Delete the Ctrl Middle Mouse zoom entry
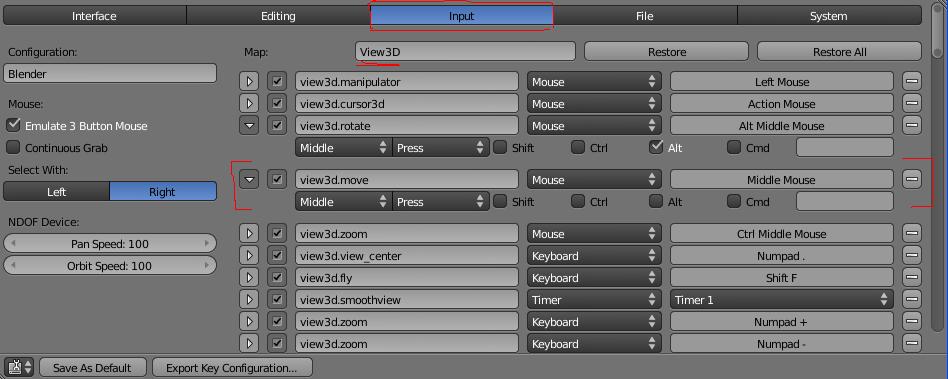Viewport: 948px width, 379px height. coord(912,233)
